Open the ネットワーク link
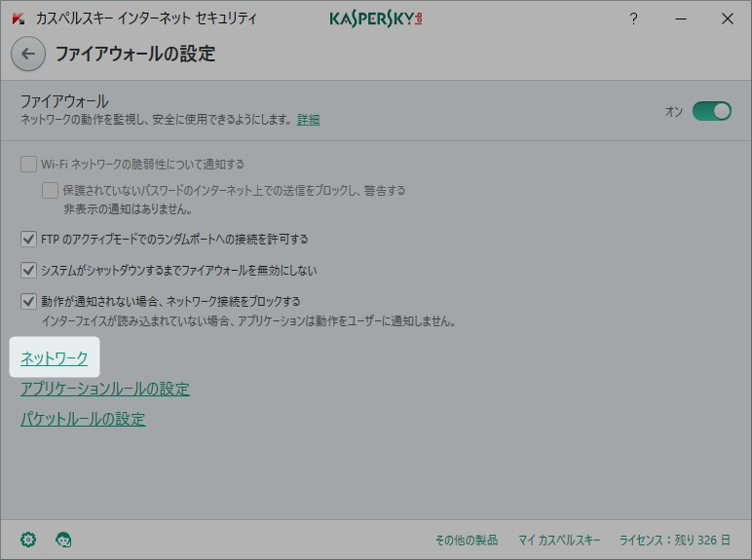This screenshot has width=752, height=560. click(x=55, y=358)
